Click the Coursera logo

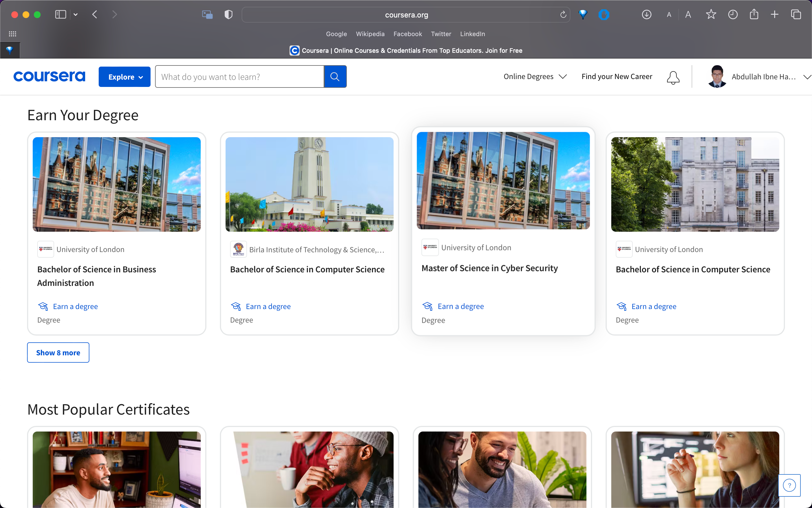pos(49,76)
